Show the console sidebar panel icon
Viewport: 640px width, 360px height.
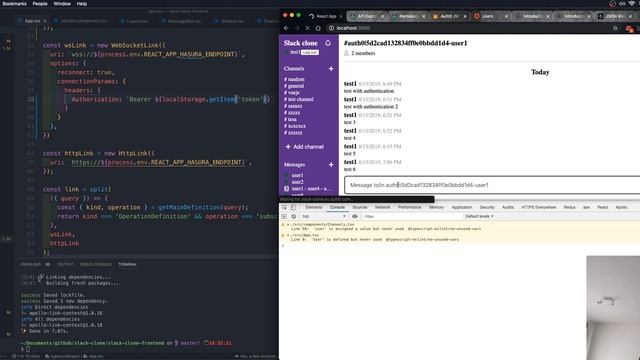[284, 216]
